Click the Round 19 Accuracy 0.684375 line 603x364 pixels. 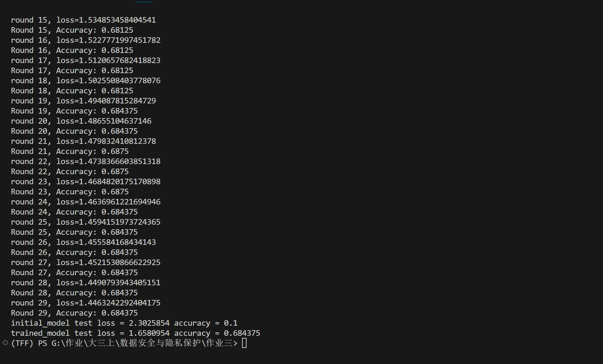click(74, 111)
